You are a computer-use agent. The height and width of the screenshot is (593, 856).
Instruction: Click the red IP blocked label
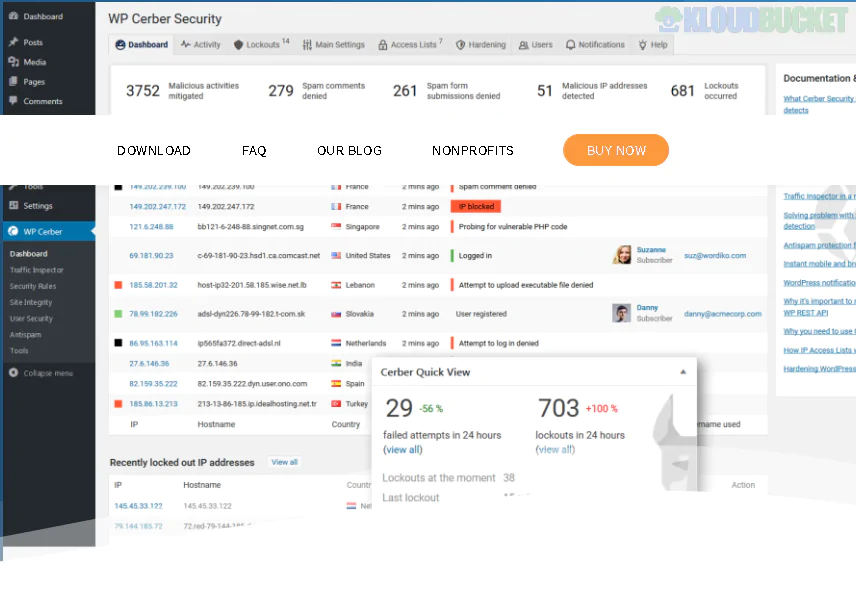tap(475, 207)
